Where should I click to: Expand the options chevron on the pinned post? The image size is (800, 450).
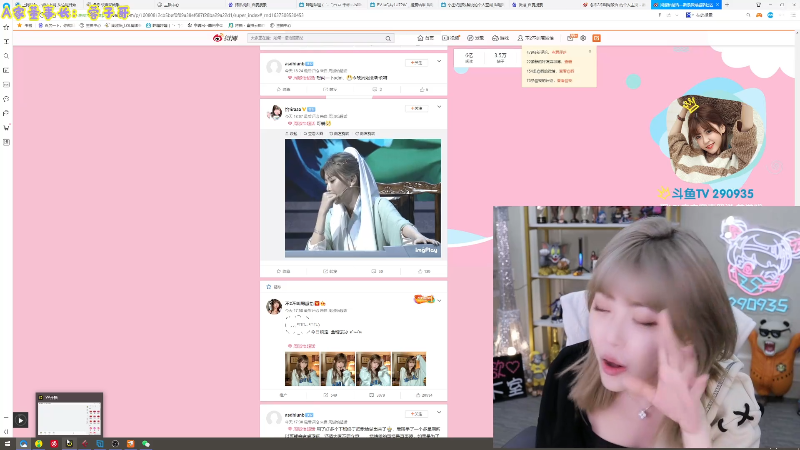pos(439,301)
